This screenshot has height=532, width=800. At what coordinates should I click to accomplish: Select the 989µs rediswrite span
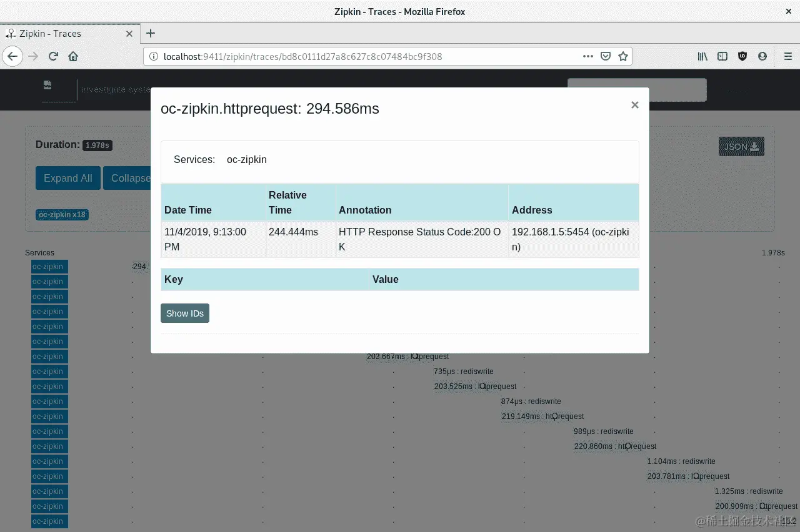(x=604, y=431)
